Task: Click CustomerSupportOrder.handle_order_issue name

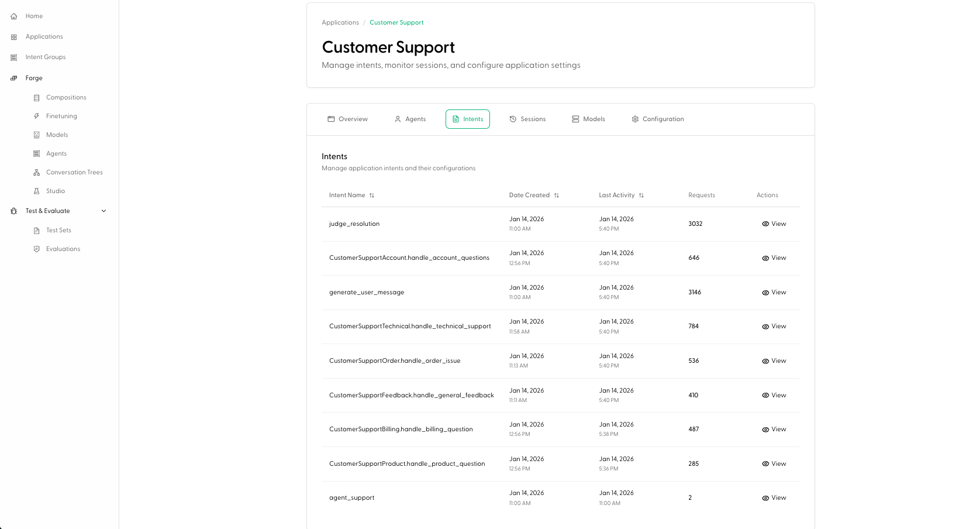Action: (x=395, y=361)
